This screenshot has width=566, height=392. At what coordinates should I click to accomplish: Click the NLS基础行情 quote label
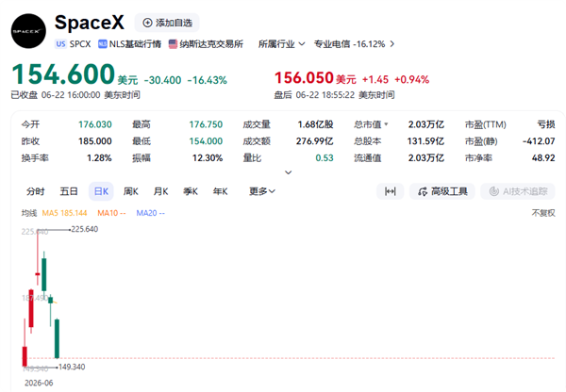pos(135,44)
